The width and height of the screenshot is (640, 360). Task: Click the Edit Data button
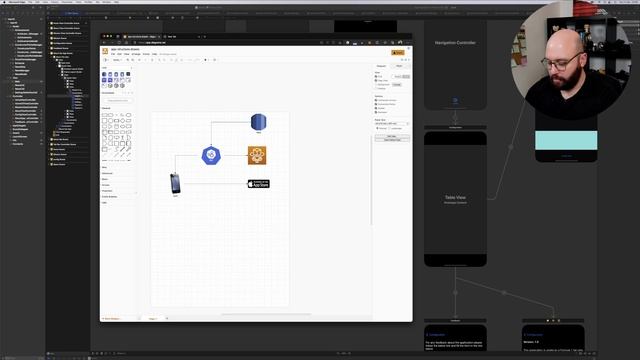click(392, 136)
